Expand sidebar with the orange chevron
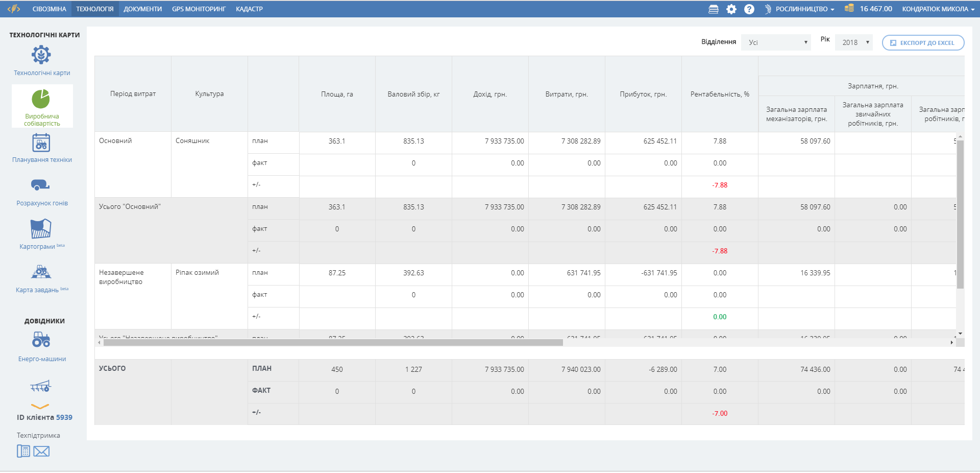The width and height of the screenshot is (980, 473). [40, 407]
